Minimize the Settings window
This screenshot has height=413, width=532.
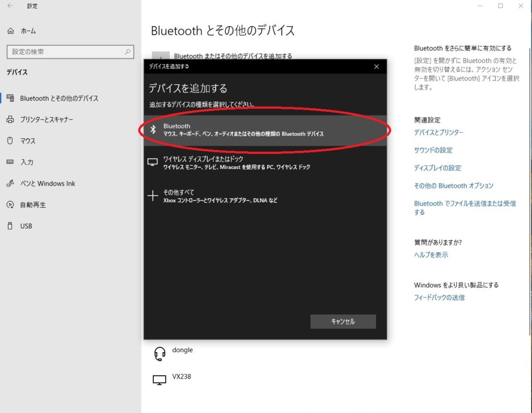point(480,6)
